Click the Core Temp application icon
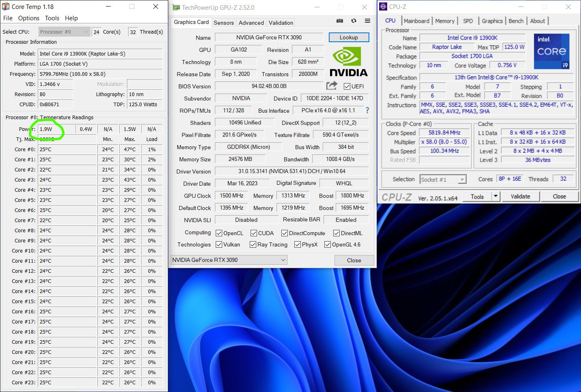This screenshot has height=392, width=581. 6,6
